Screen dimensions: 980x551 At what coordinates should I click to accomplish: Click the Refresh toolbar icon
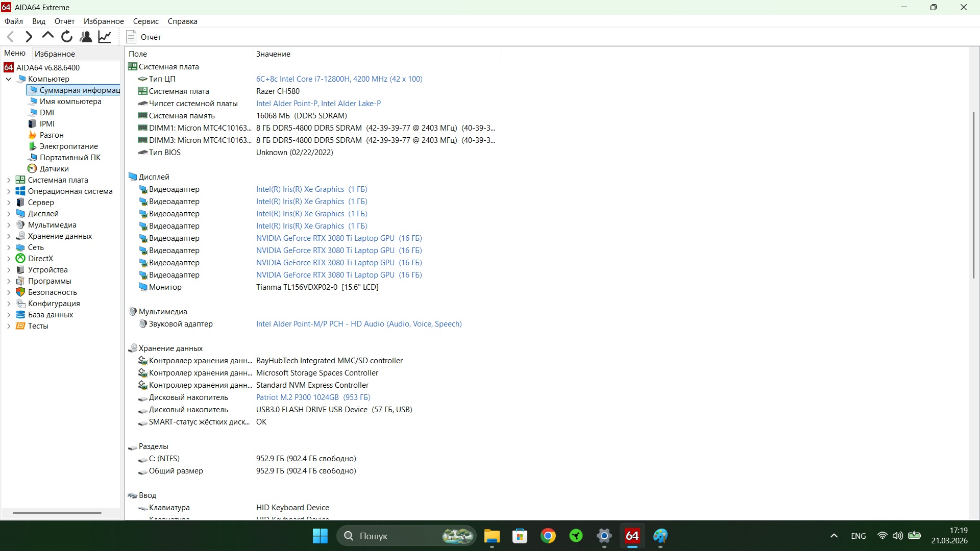point(67,37)
